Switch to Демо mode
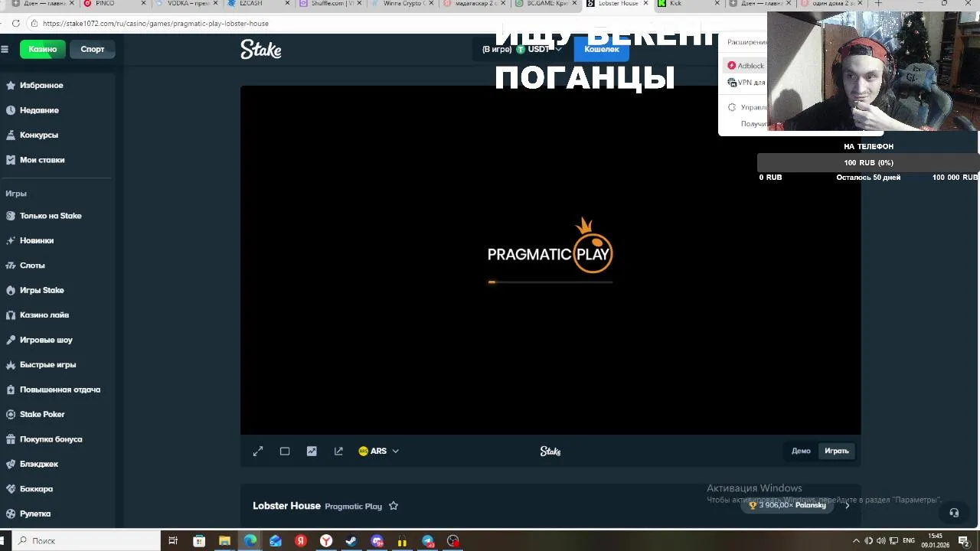The height and width of the screenshot is (551, 980). tap(801, 451)
